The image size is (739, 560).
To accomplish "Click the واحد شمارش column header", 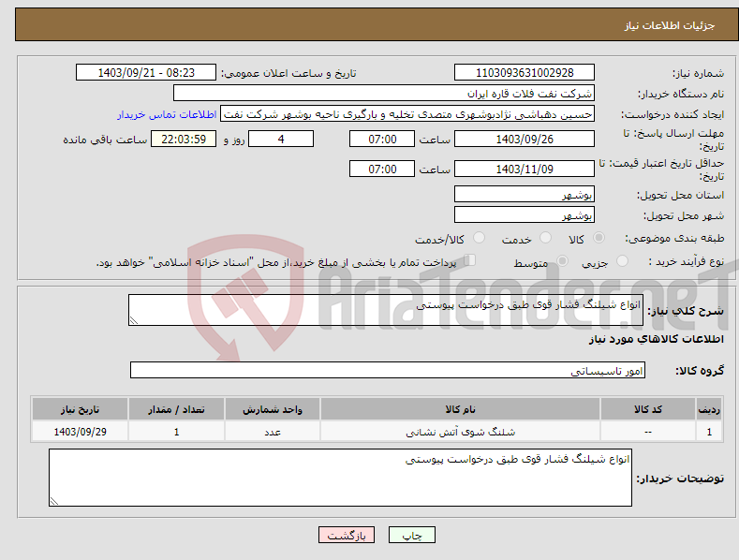I will pyautogui.click(x=273, y=409).
